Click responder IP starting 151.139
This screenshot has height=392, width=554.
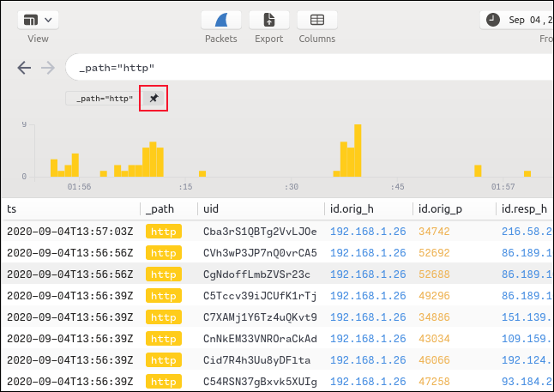[x=527, y=317]
